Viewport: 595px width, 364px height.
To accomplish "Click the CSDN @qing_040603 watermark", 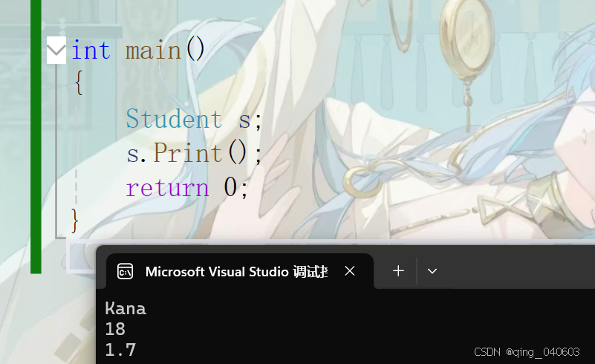I will pos(527,352).
